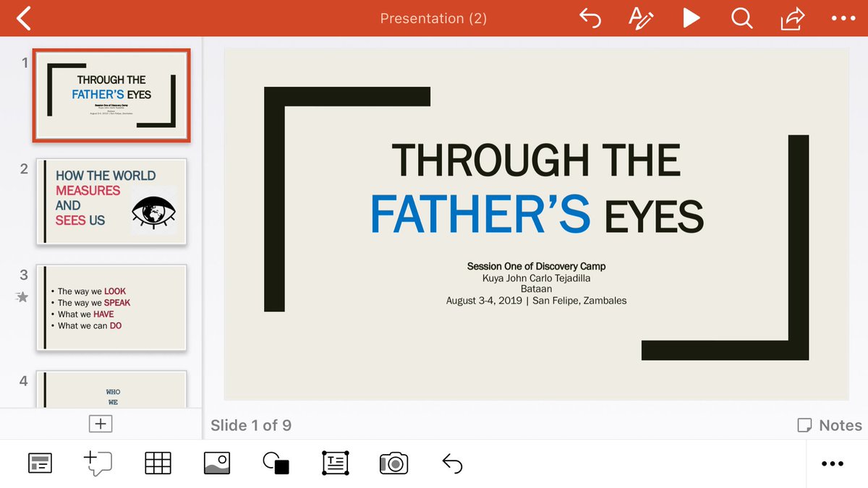The image size is (868, 488).
Task: Select slide 2 'How the World Measures' thumbnail
Action: click(111, 202)
